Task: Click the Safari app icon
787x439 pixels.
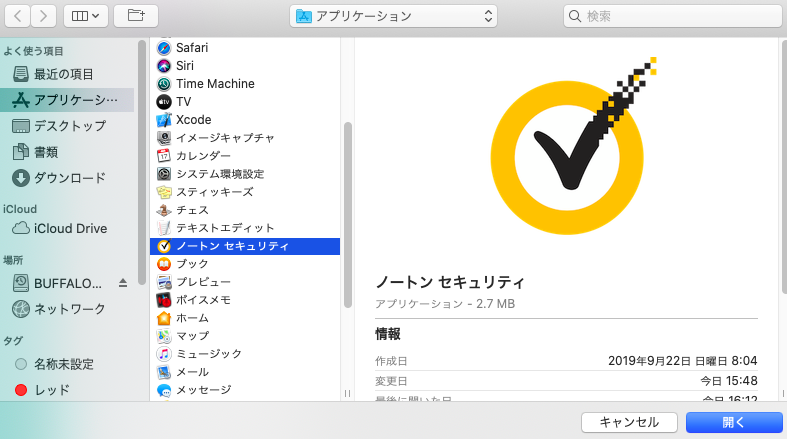Action: [164, 48]
